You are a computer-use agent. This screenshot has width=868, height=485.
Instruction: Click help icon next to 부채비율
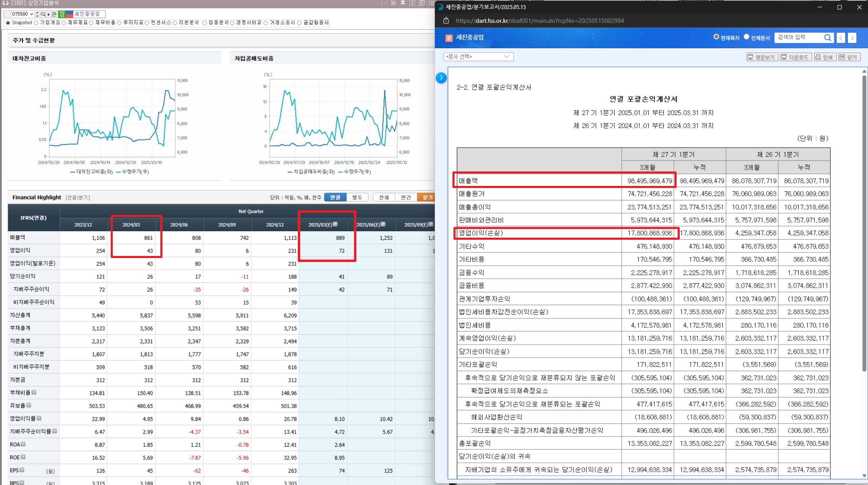pyautogui.click(x=34, y=392)
